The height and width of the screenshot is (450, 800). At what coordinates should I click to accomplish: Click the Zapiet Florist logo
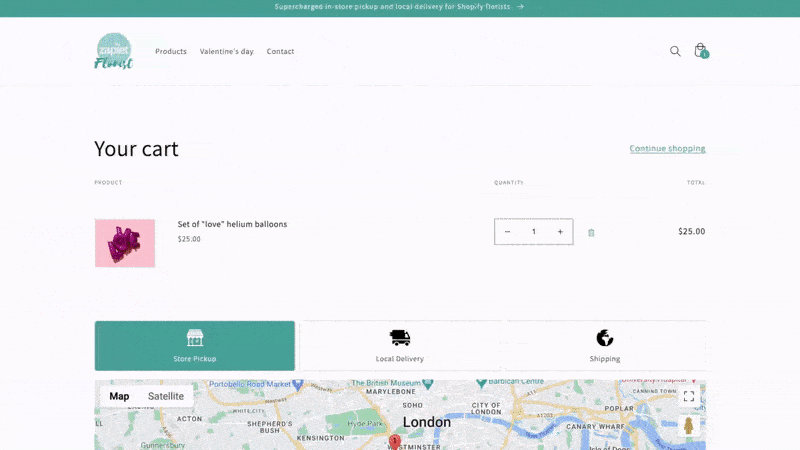click(114, 51)
